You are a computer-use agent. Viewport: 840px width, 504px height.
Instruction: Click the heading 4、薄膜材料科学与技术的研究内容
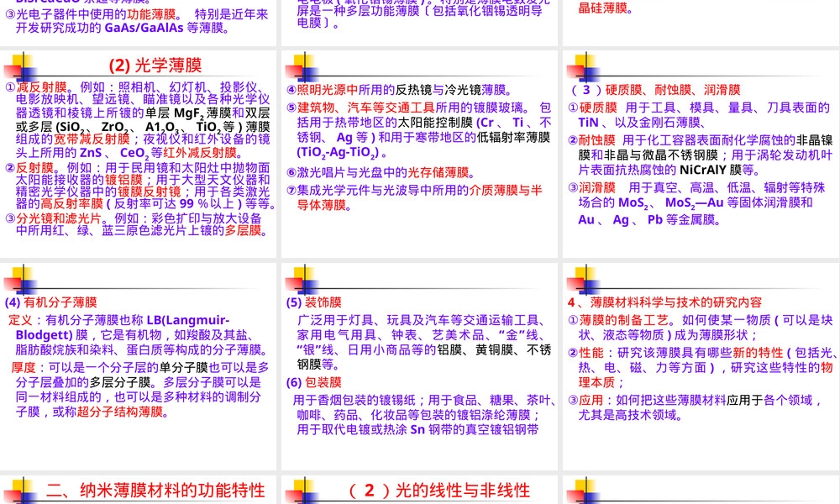(x=664, y=302)
